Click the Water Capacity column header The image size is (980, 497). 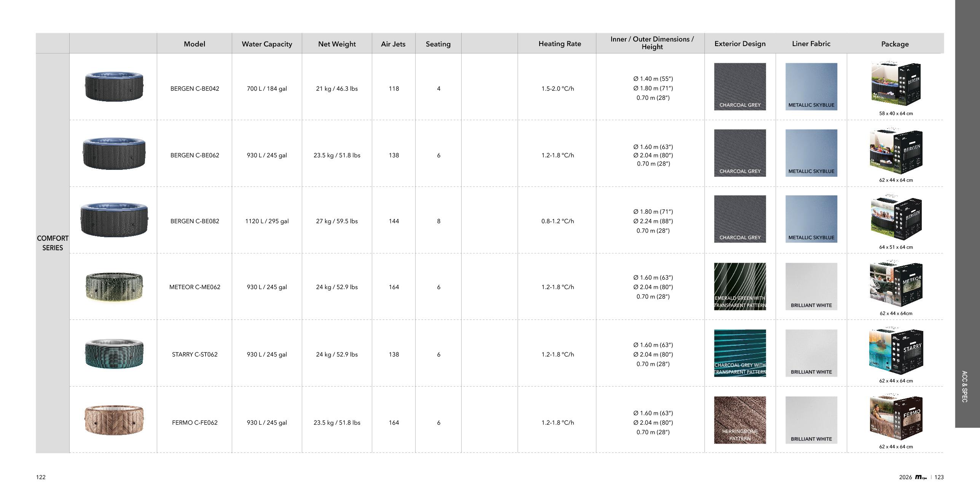coord(267,44)
